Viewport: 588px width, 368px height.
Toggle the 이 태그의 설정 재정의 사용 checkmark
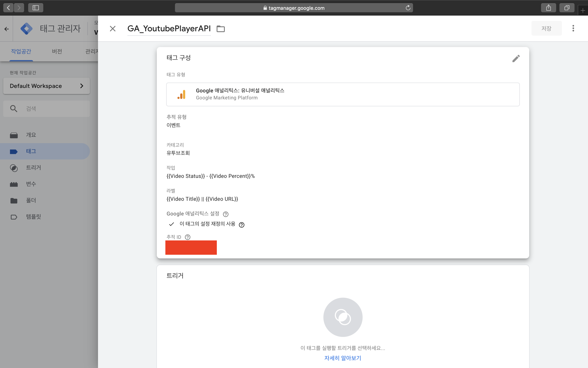pos(171,224)
